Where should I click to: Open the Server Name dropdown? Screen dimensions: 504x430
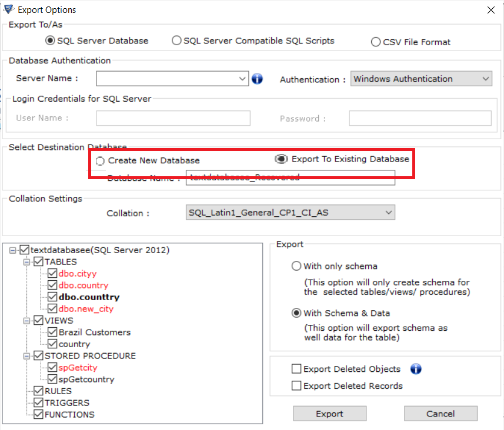(242, 79)
